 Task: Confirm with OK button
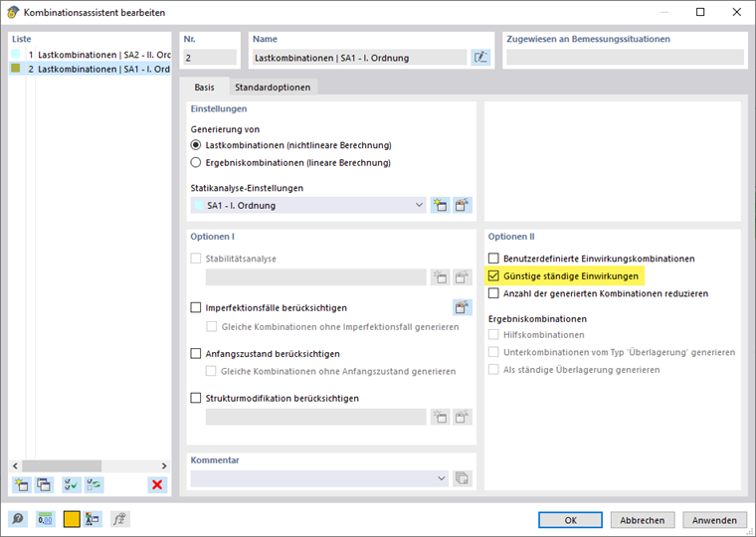(x=570, y=520)
